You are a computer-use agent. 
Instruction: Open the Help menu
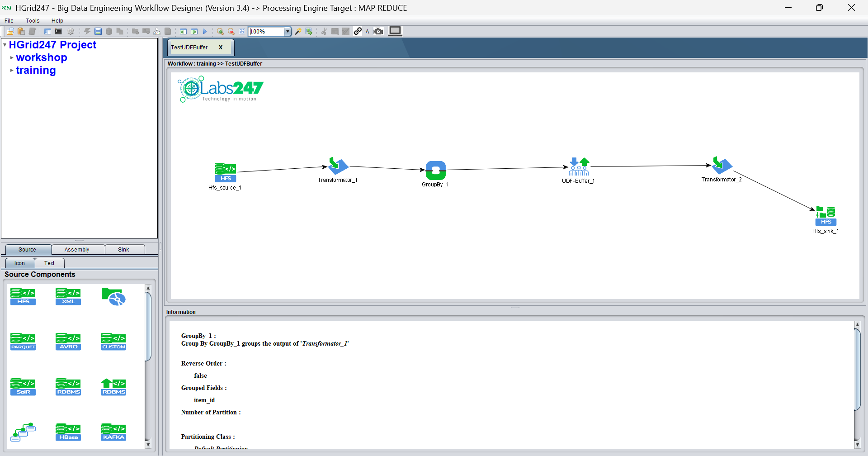tap(57, 21)
